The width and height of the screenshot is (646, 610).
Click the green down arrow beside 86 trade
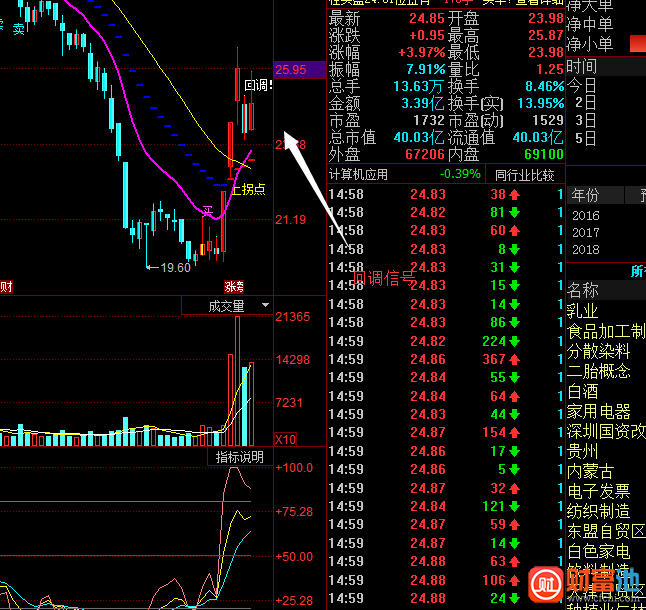[x=514, y=323]
